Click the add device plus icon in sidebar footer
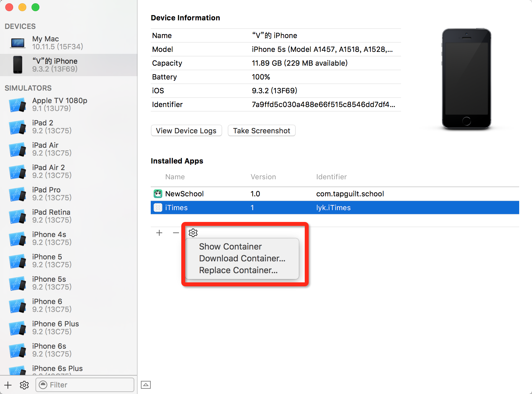 (x=8, y=385)
